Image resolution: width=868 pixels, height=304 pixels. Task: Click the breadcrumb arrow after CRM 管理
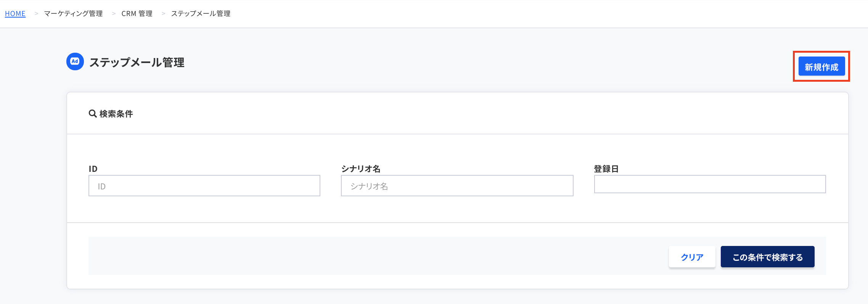163,13
